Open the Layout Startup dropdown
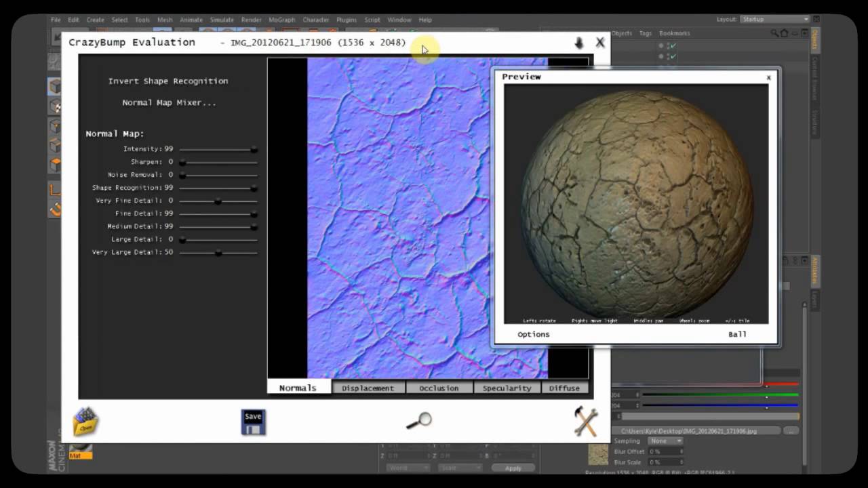The height and width of the screenshot is (488, 868). click(775, 20)
